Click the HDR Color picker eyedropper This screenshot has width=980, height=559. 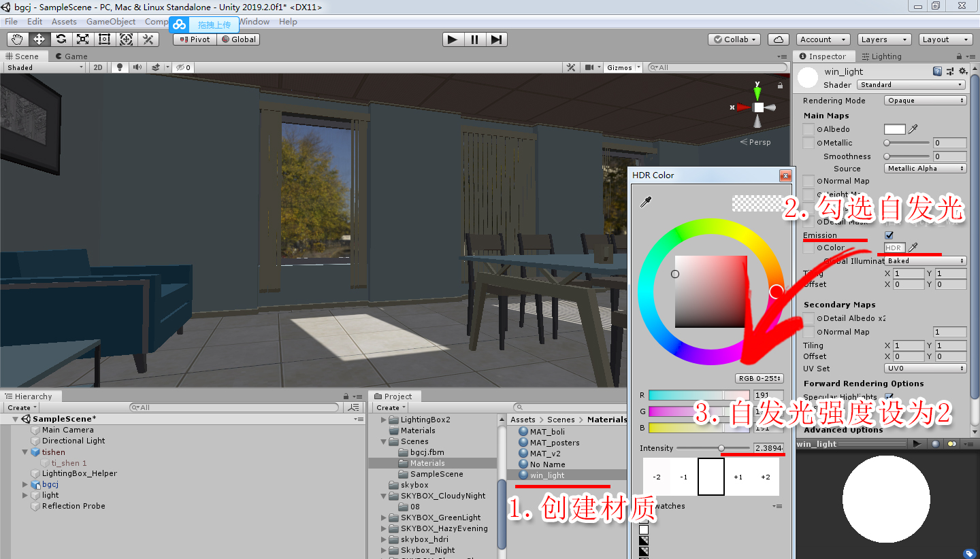pos(644,203)
